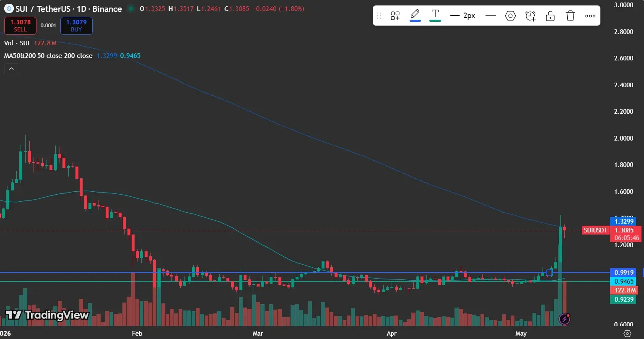Click the 122.8M volume label on axis
The image size is (644, 339).
click(x=624, y=290)
